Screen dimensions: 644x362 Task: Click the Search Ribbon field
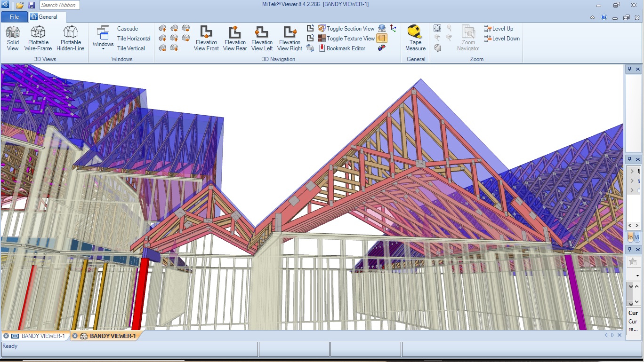coord(59,5)
